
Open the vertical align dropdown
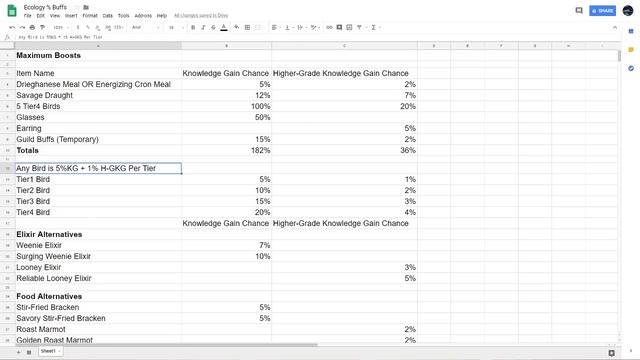click(x=289, y=27)
